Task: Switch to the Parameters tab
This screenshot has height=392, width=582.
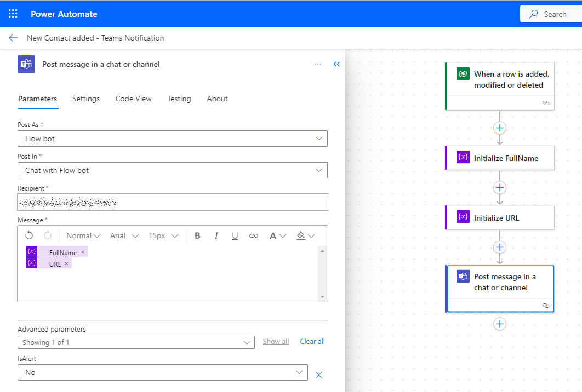Action: (37, 99)
